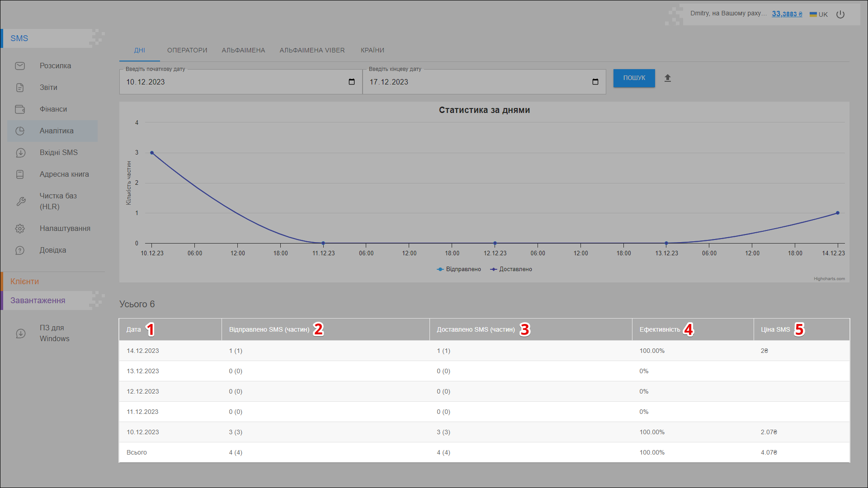Switch to the ОПЕРАТОРИ tab
Viewport: 868px width, 488px height.
pyautogui.click(x=187, y=50)
